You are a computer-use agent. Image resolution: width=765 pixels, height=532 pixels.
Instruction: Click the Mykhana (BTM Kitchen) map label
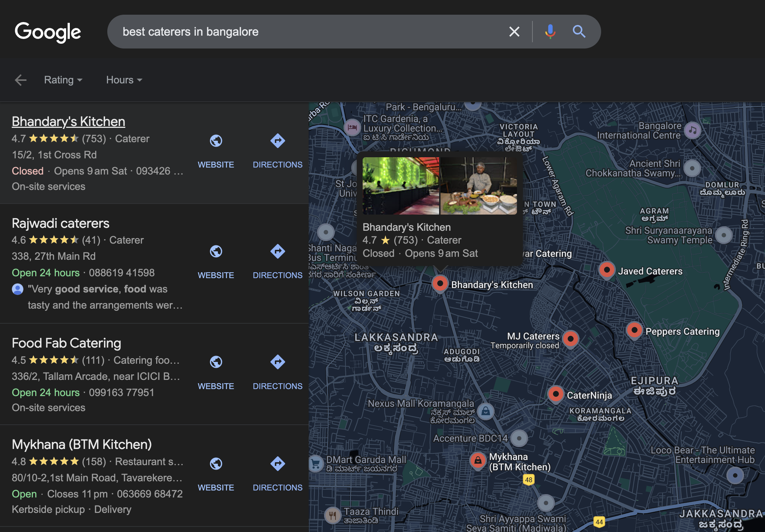(x=520, y=462)
